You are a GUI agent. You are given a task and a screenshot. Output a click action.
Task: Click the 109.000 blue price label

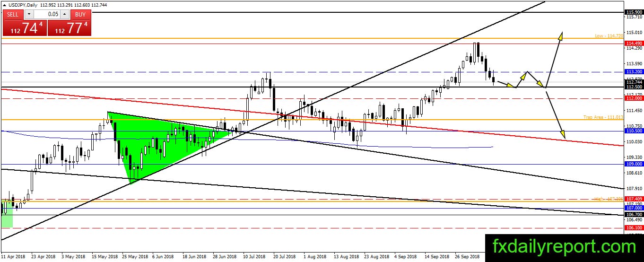[634, 164]
